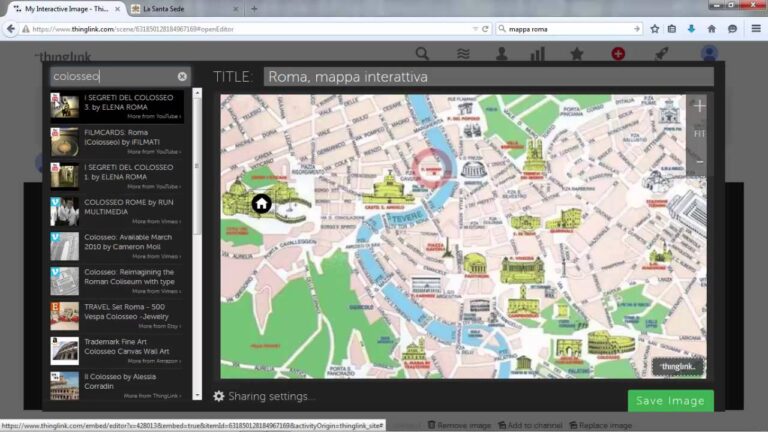The height and width of the screenshot is (432, 768).
Task: Open ThingLink favorites star icon
Action: point(576,53)
